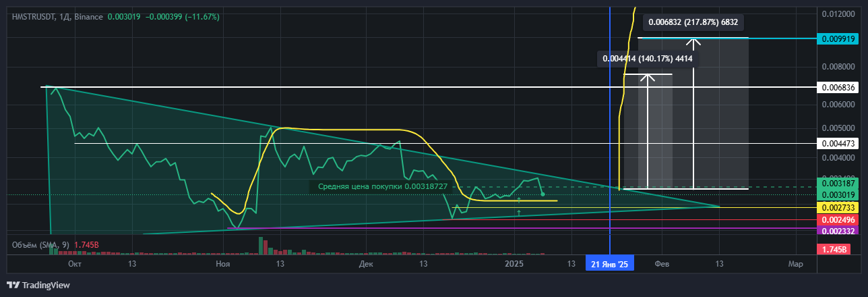The height and width of the screenshot is (297, 868).
Task: Select the white 0.006836 price label
Action: [837, 88]
